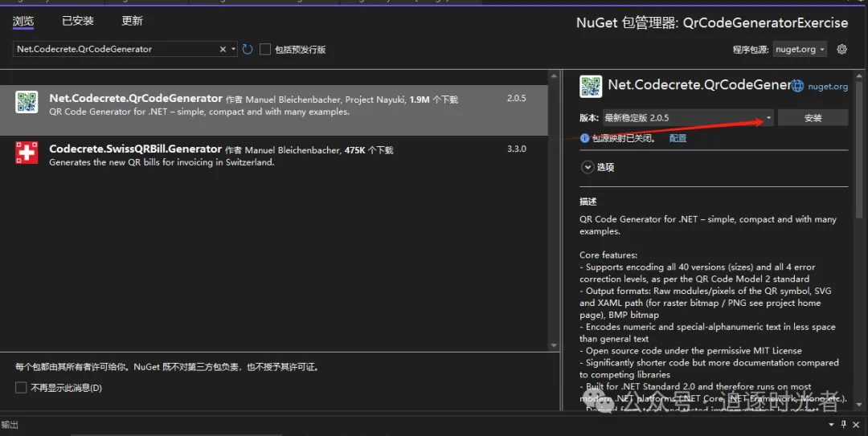Tick the 不再显示此消息(D) checkbox
The image size is (868, 436).
[21, 388]
